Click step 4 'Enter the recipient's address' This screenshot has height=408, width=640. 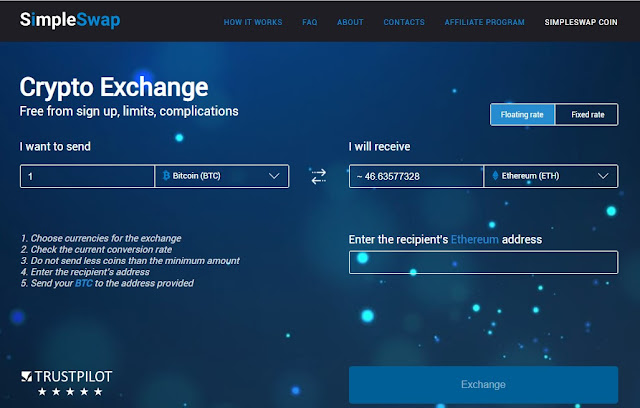(85, 272)
